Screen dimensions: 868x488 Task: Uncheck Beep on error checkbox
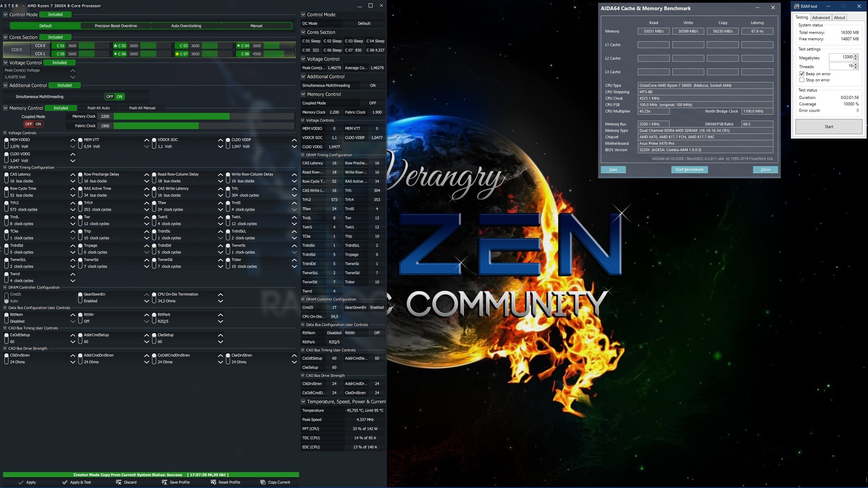click(802, 74)
